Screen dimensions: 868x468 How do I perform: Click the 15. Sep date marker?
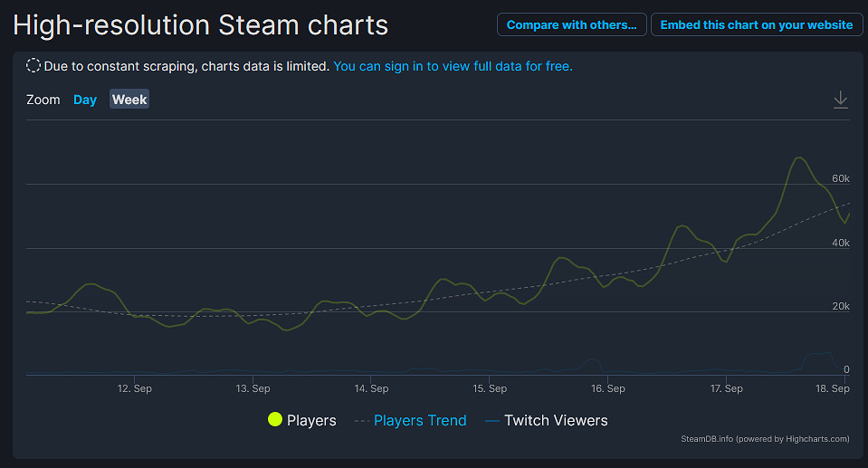(x=490, y=388)
